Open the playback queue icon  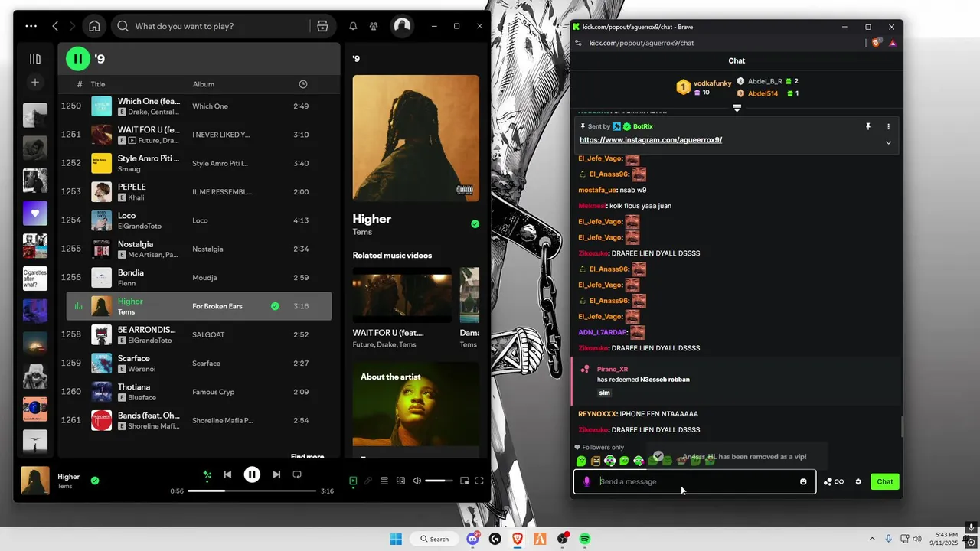pyautogui.click(x=384, y=481)
